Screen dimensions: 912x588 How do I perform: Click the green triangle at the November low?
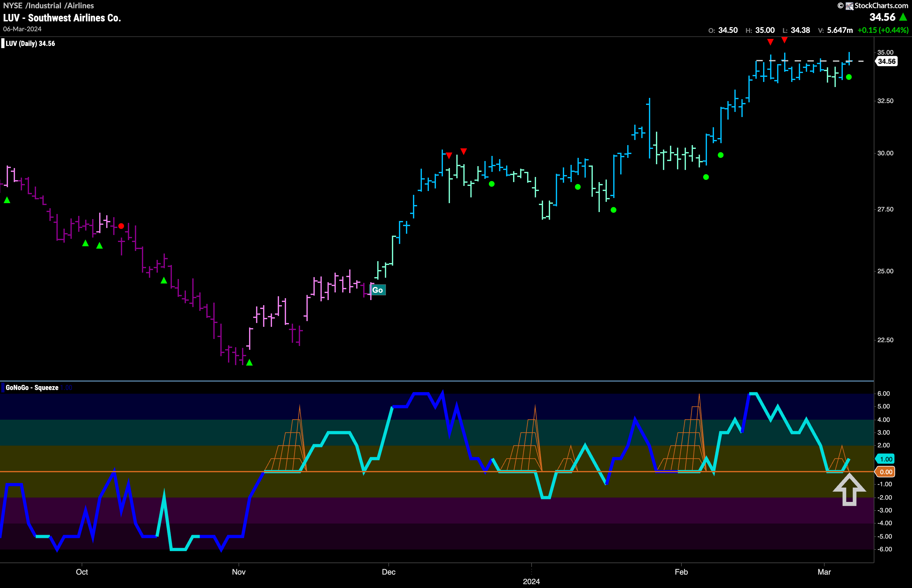(x=249, y=362)
